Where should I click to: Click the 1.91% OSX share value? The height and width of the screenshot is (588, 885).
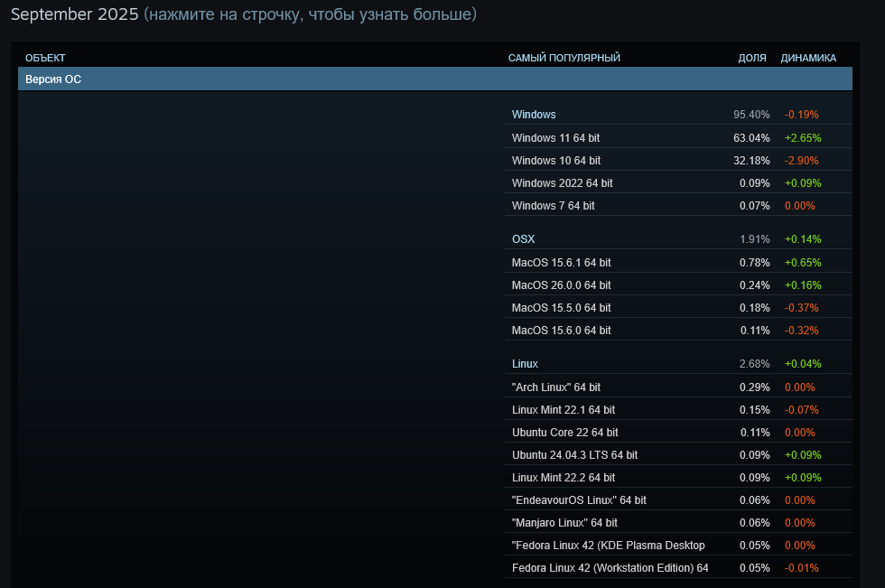tap(755, 239)
